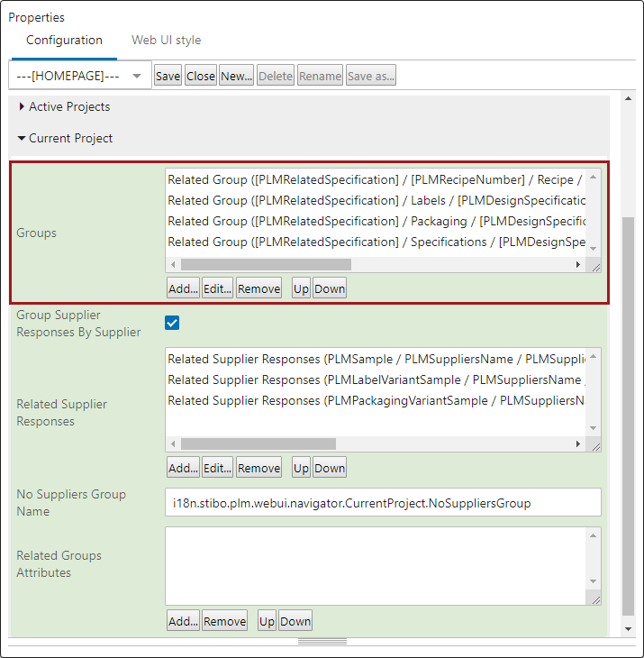644x658 pixels.
Task: Click Related Supplier Responses horizontal scrollbar thumb
Action: coord(259,443)
